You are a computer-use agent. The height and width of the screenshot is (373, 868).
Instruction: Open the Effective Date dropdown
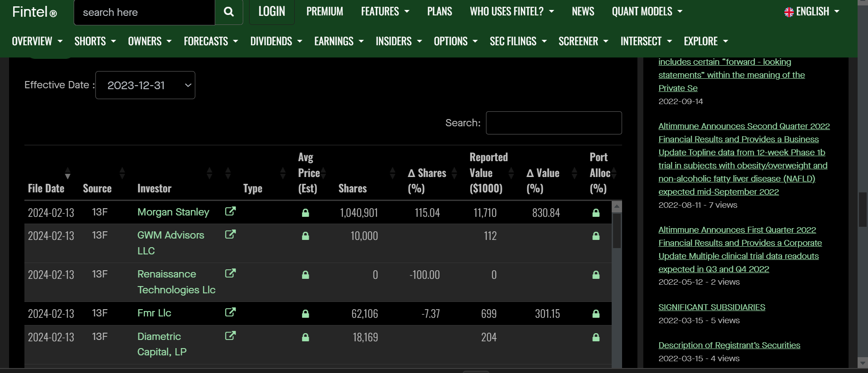pyautogui.click(x=145, y=85)
